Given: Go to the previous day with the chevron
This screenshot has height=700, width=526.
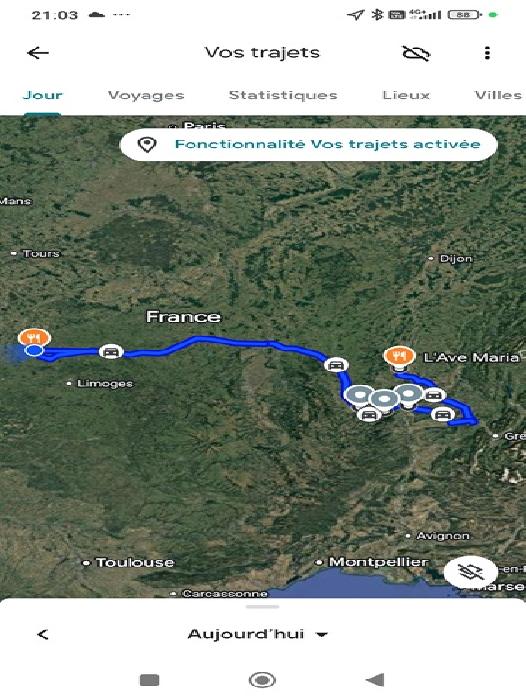Looking at the screenshot, I should [43, 634].
